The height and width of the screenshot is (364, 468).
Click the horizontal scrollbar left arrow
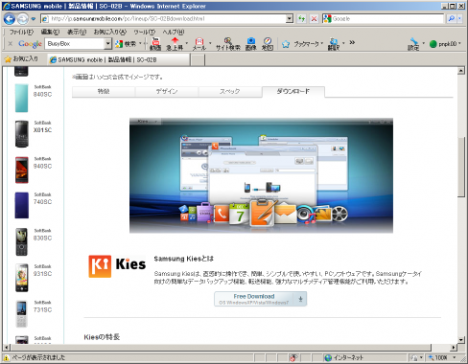coord(6,347)
